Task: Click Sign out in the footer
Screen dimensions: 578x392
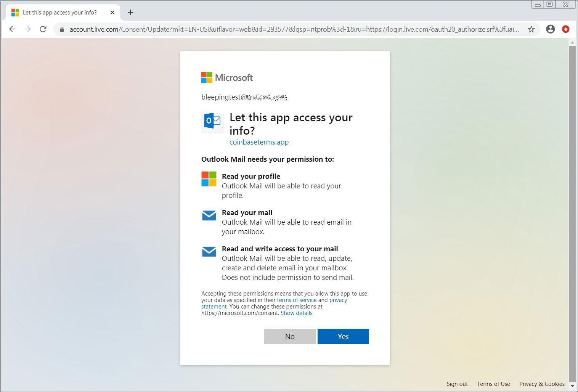Action: pos(457,384)
